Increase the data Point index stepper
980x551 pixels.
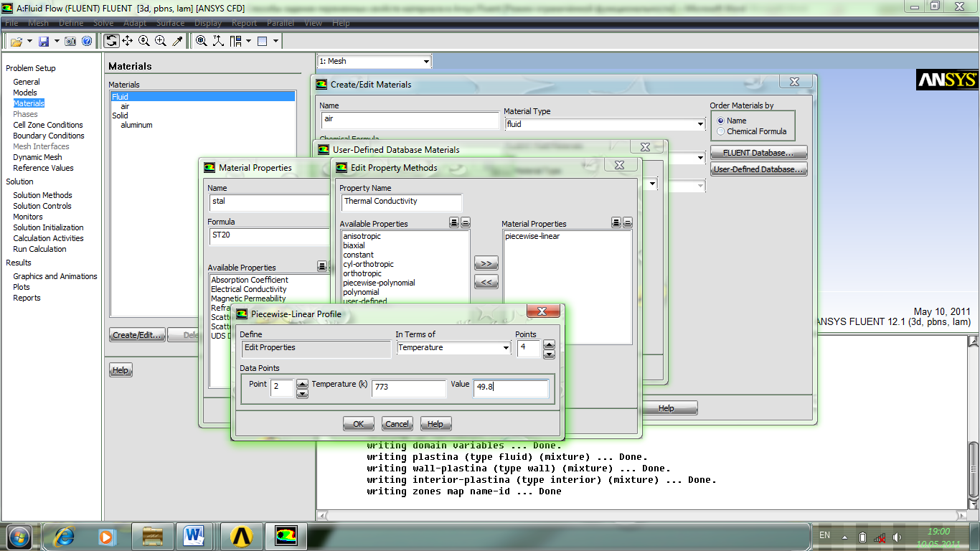click(x=302, y=384)
